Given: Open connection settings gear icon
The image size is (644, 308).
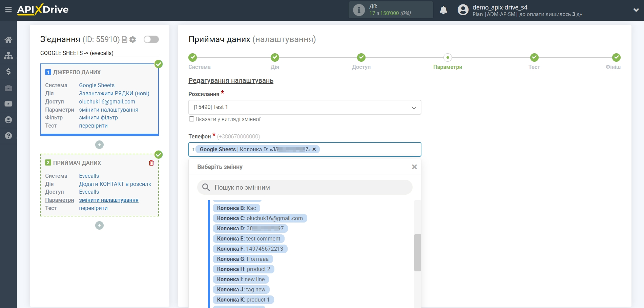Looking at the screenshot, I should click(133, 40).
